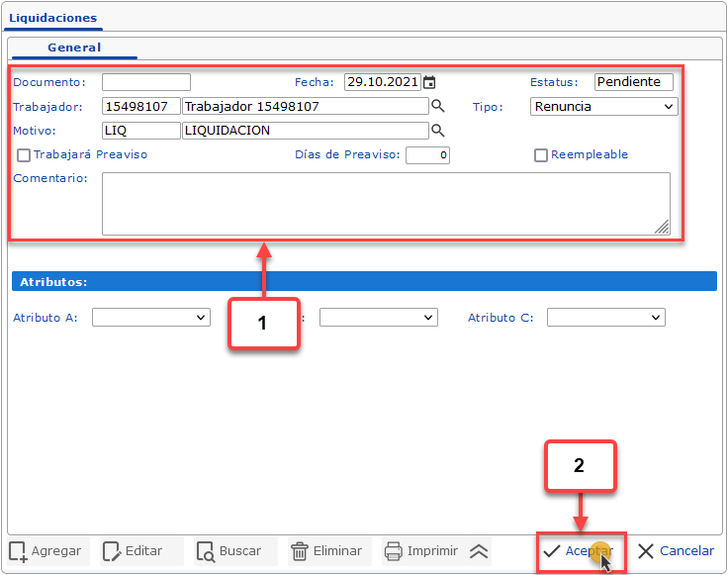The width and height of the screenshot is (728, 575).
Task: Click the Tipo: label
Action: point(488,107)
